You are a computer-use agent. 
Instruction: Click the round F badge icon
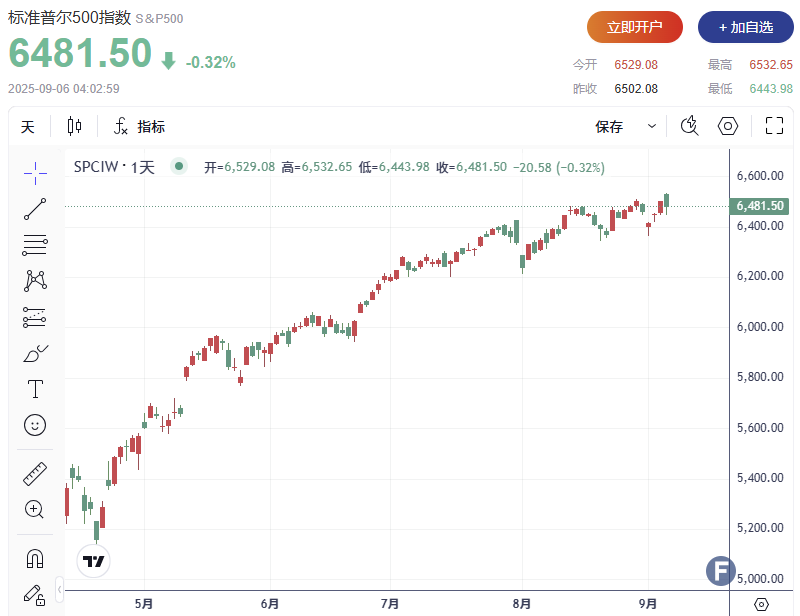click(x=721, y=571)
